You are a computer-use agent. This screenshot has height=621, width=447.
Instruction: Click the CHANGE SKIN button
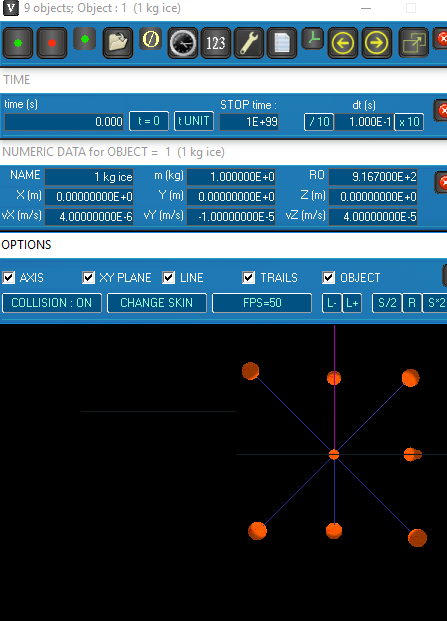pyautogui.click(x=157, y=303)
